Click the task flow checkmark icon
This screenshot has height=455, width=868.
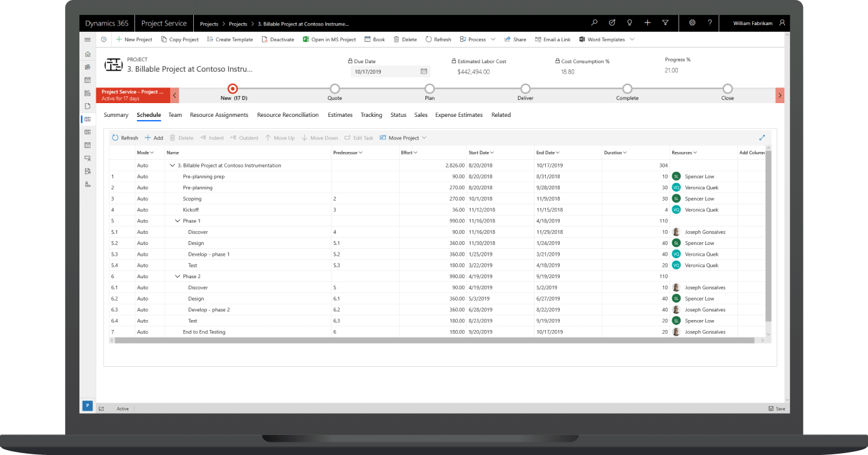tap(612, 23)
